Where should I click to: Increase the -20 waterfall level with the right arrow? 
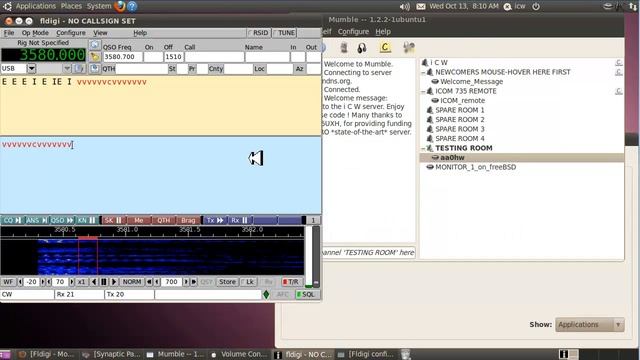click(x=42, y=282)
